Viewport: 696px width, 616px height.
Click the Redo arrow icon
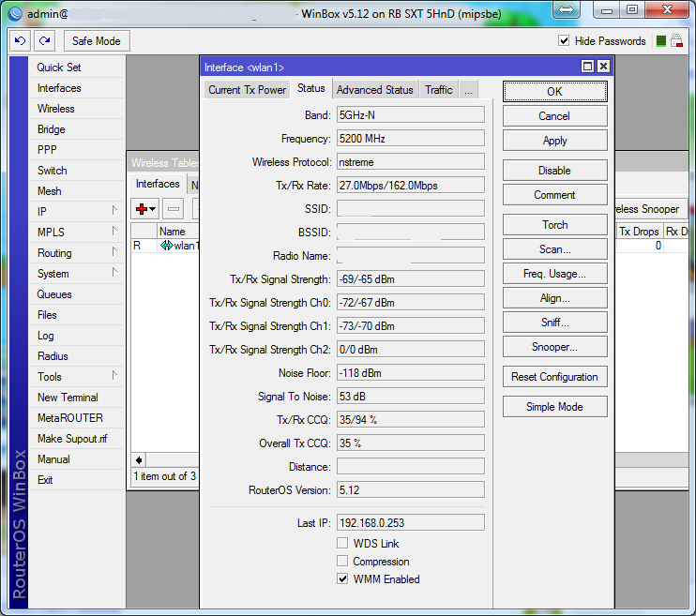(x=44, y=41)
